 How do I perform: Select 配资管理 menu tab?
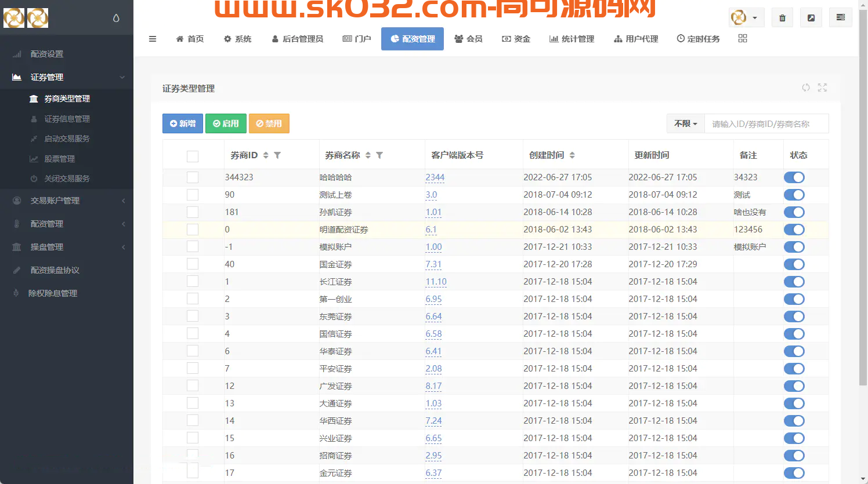(x=413, y=39)
